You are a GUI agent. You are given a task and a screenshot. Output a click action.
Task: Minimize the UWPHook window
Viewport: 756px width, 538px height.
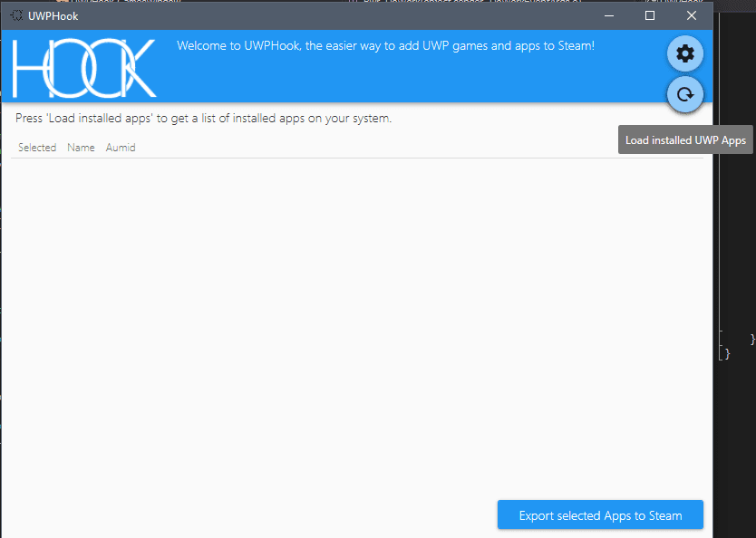(x=609, y=16)
